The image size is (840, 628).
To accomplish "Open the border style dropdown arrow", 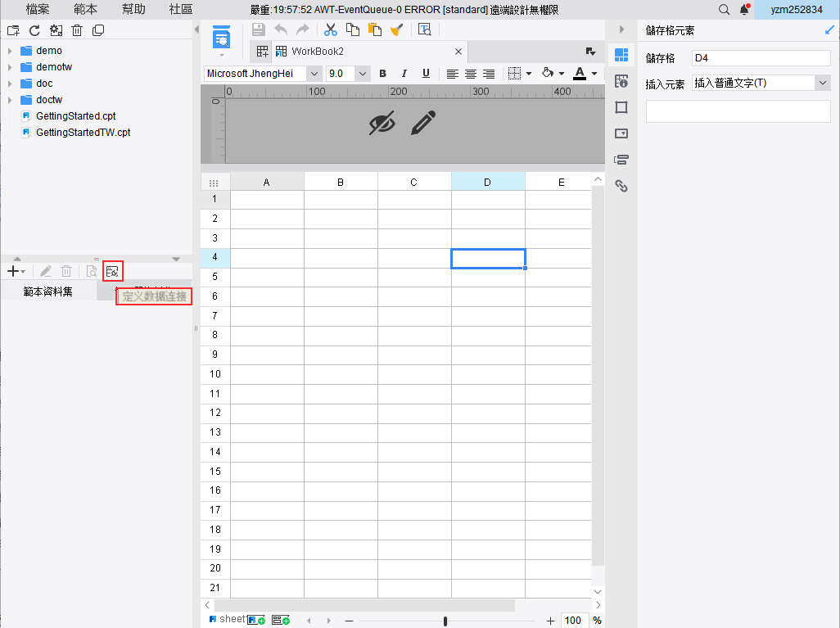I will [529, 74].
